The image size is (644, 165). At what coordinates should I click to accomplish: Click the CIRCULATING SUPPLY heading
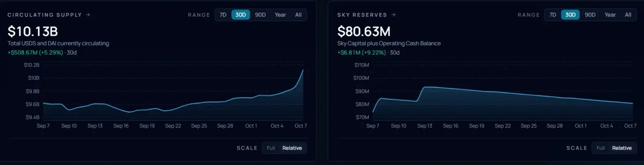pyautogui.click(x=45, y=15)
